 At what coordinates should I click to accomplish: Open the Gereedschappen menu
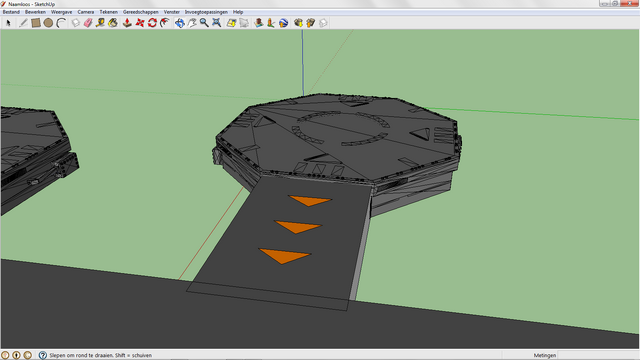click(x=140, y=12)
